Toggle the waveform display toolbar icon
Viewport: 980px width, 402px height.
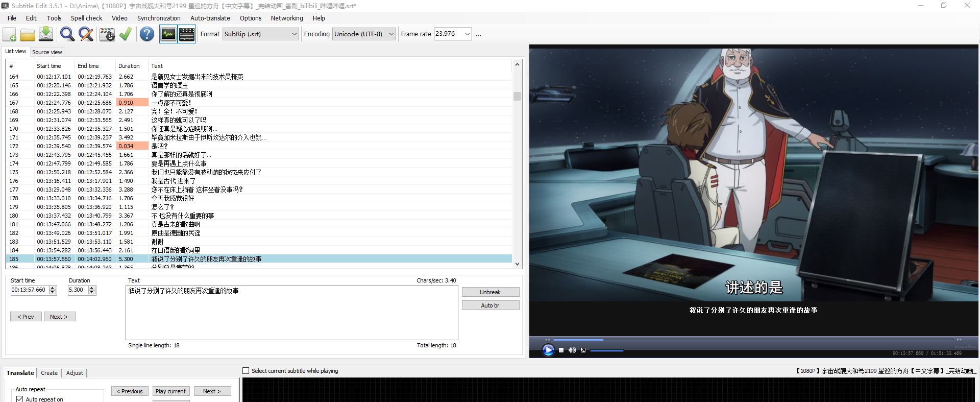(x=168, y=34)
